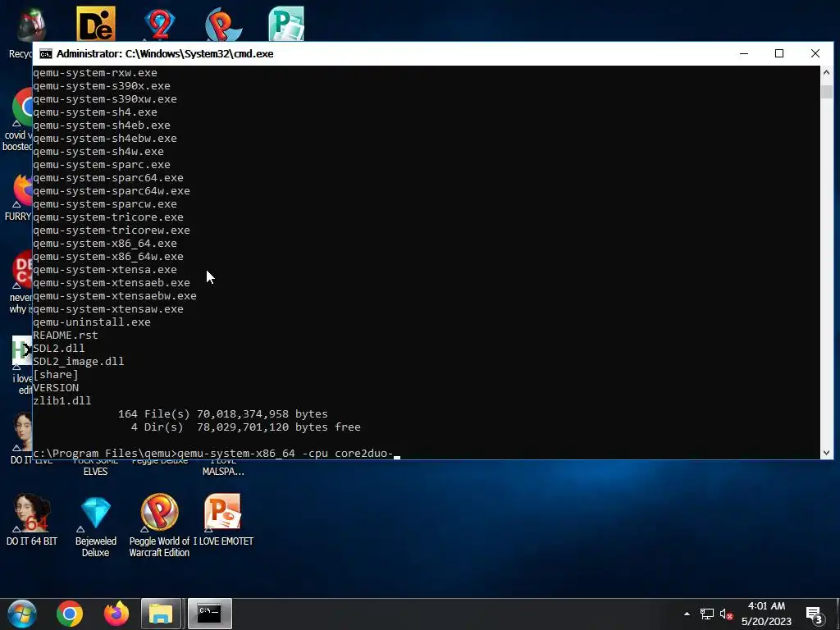The width and height of the screenshot is (840, 630).
Task: Open the Windows Start button
Action: 21,614
